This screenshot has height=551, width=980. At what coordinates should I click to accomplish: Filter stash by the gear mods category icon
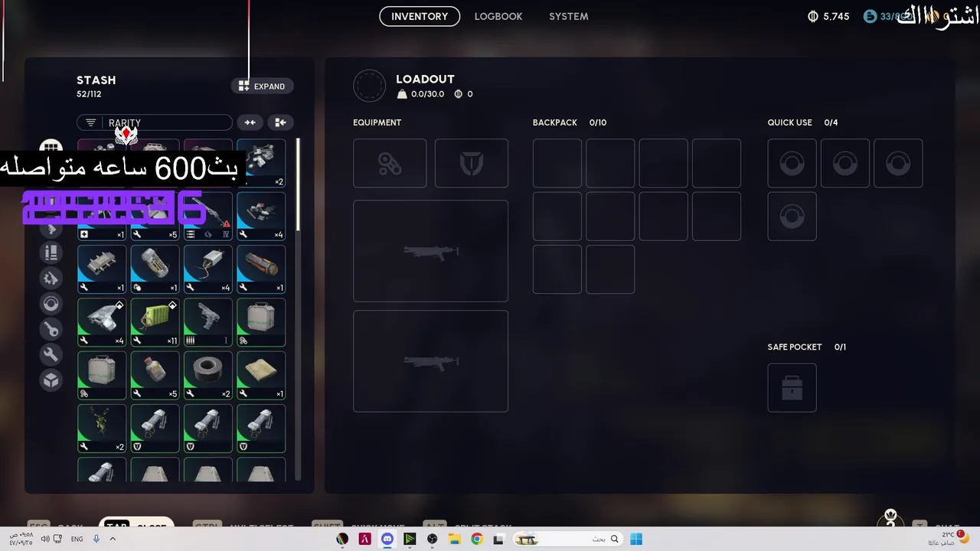coord(51,278)
